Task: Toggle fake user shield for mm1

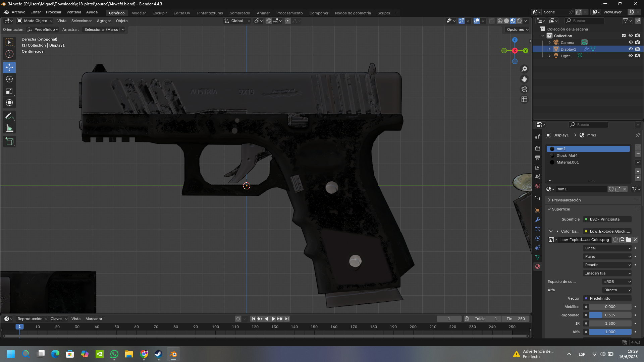Action: pyautogui.click(x=611, y=189)
